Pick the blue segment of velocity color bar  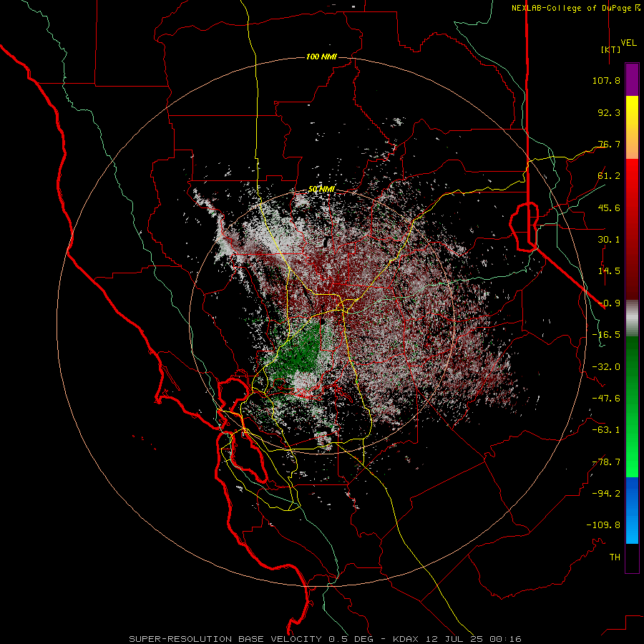pos(632,510)
